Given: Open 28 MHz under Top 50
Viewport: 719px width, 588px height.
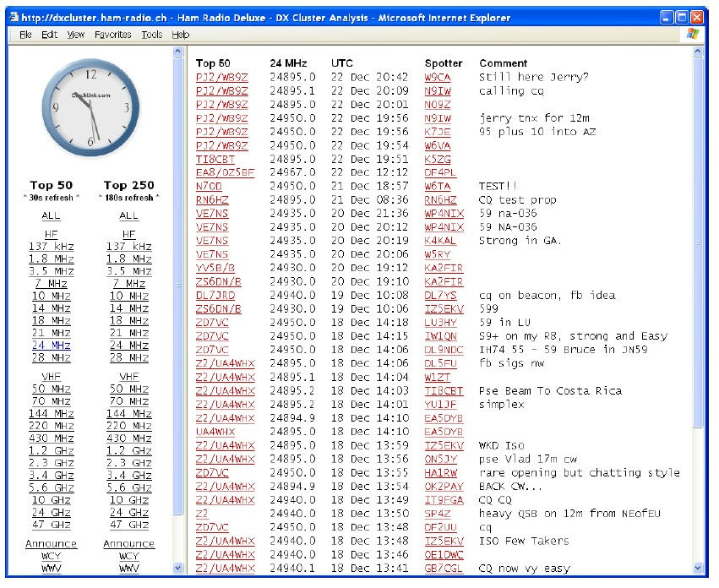Looking at the screenshot, I should 52,357.
